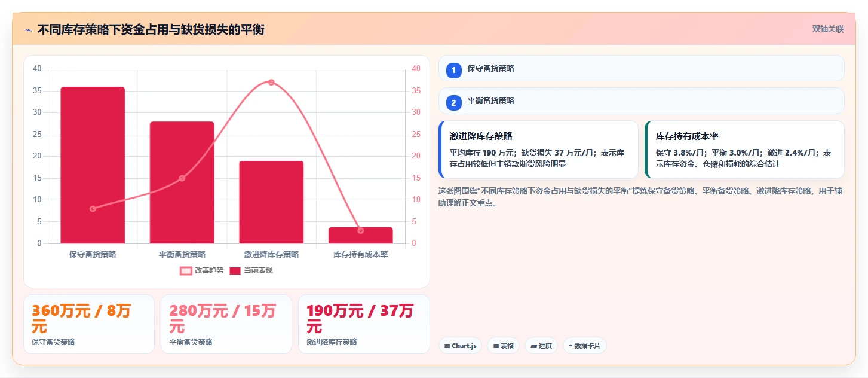The image size is (868, 378).
Task: Click the 改善趋势 legend color swatch
Action: click(x=186, y=270)
